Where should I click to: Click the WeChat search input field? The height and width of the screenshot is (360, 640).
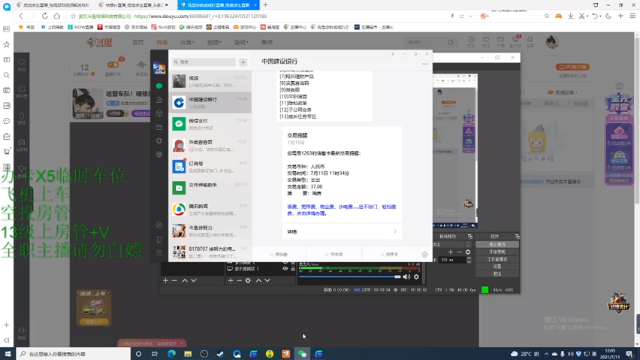pyautogui.click(x=204, y=62)
